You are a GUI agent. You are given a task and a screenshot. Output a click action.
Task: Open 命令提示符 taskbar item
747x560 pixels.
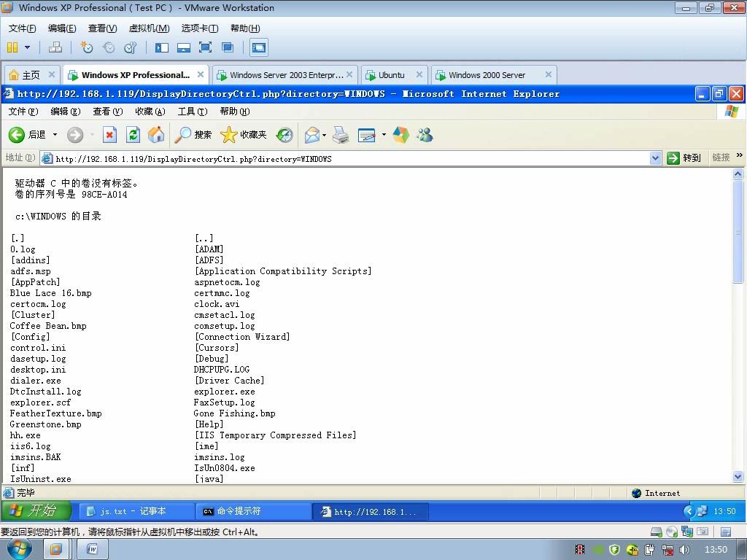coord(253,511)
